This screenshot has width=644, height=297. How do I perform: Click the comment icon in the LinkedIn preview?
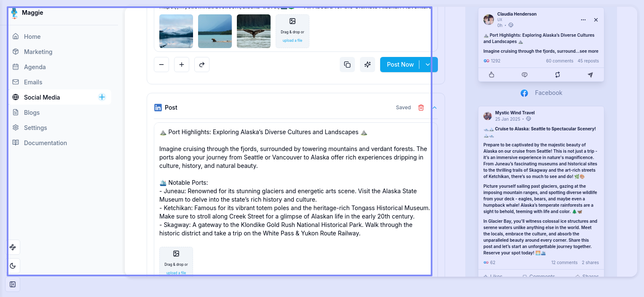(x=525, y=75)
